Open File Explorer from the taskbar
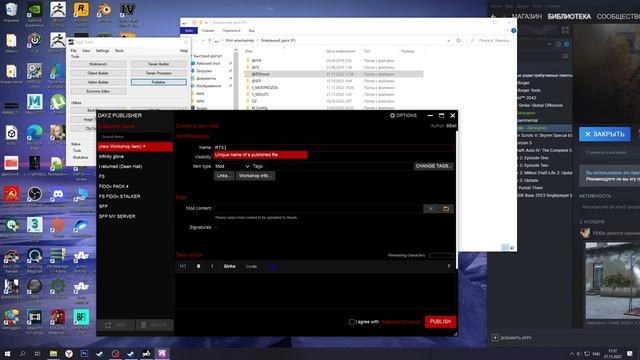Image resolution: width=640 pixels, height=360 pixels. 53,353
